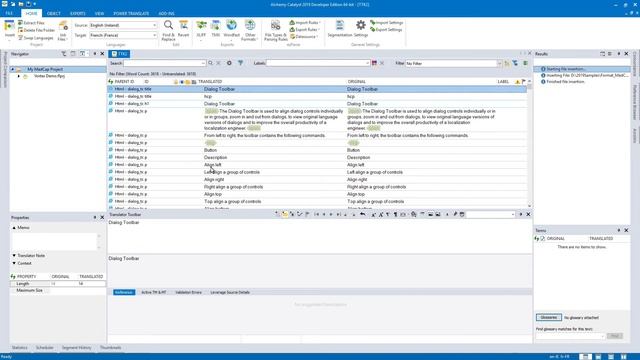Open File Types & Parsing Rules

click(276, 31)
